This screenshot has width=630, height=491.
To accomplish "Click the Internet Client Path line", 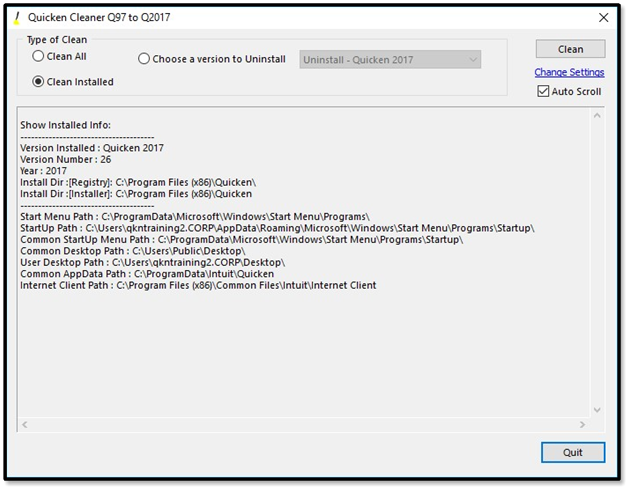I will click(x=198, y=286).
